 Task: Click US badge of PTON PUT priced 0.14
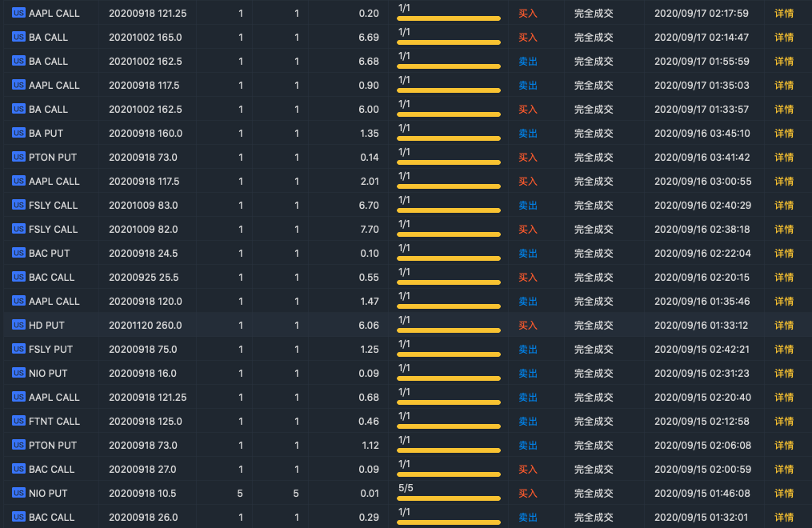(18, 157)
